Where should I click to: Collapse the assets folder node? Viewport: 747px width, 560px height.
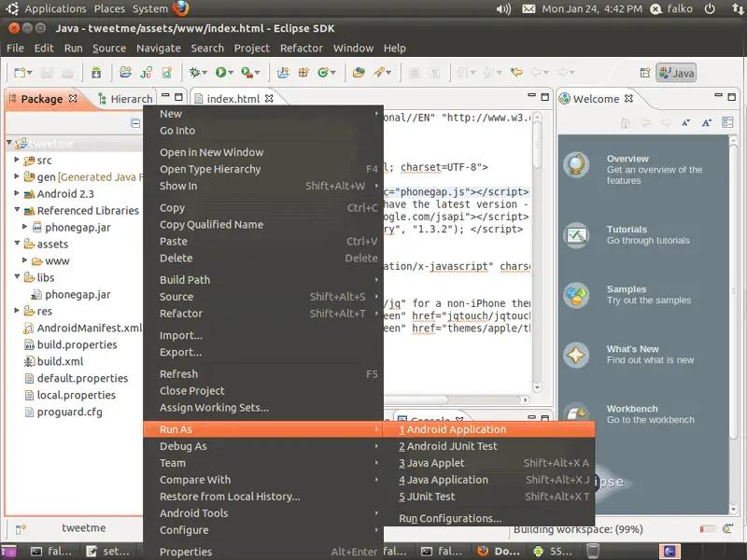pyautogui.click(x=17, y=243)
